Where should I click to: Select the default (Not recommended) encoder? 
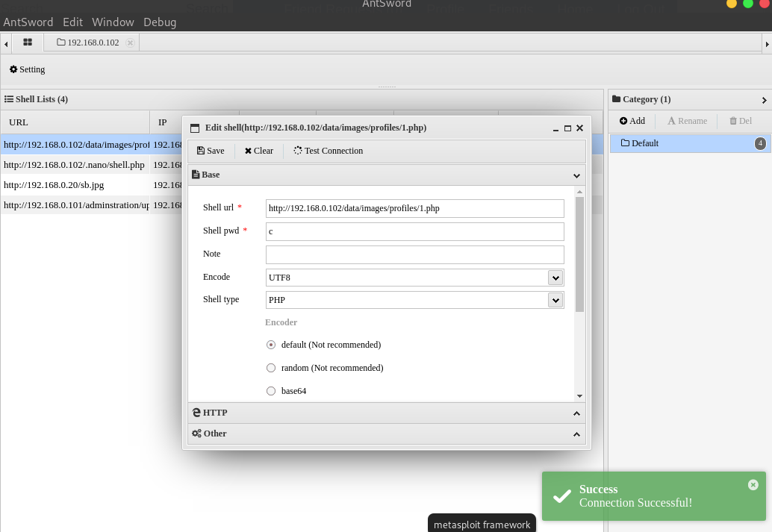pos(271,345)
